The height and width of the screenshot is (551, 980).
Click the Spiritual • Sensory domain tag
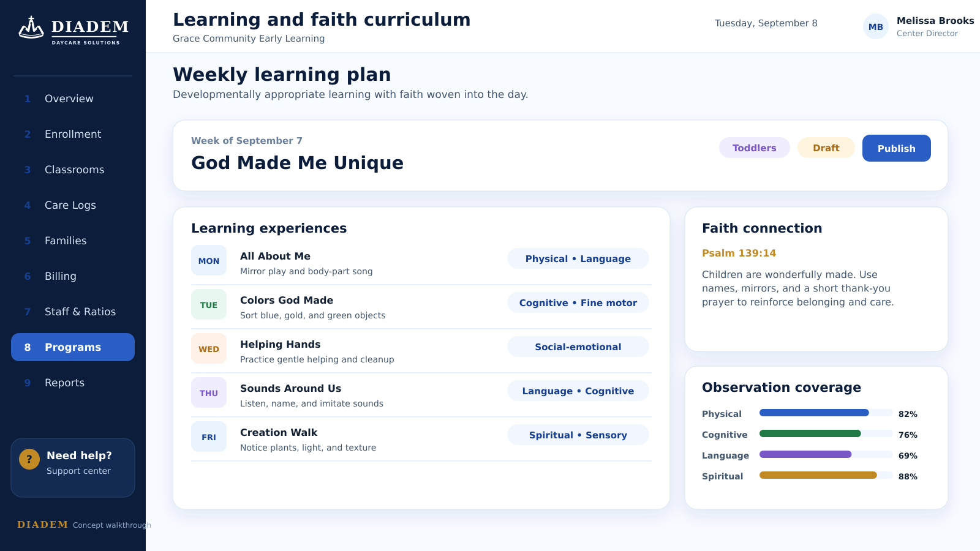point(578,435)
